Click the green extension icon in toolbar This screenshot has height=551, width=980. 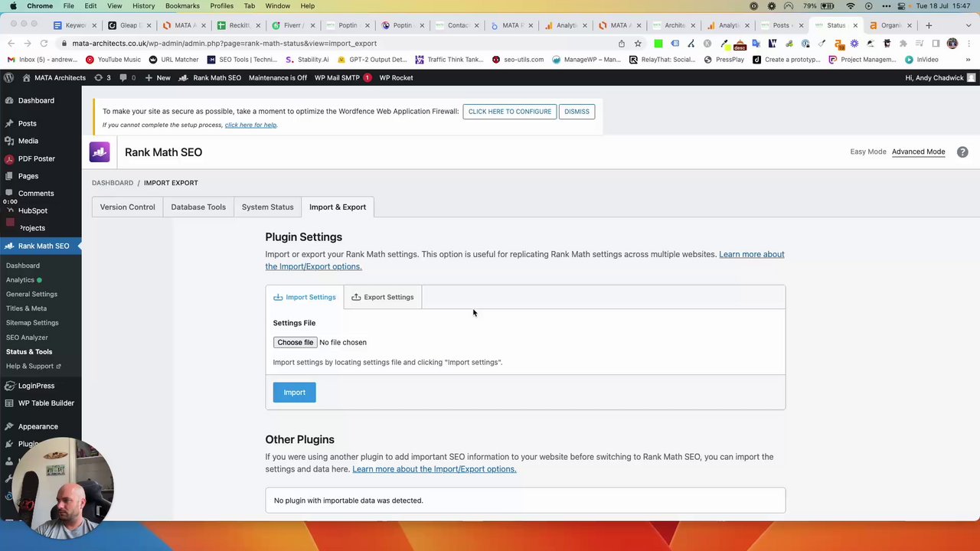658,44
